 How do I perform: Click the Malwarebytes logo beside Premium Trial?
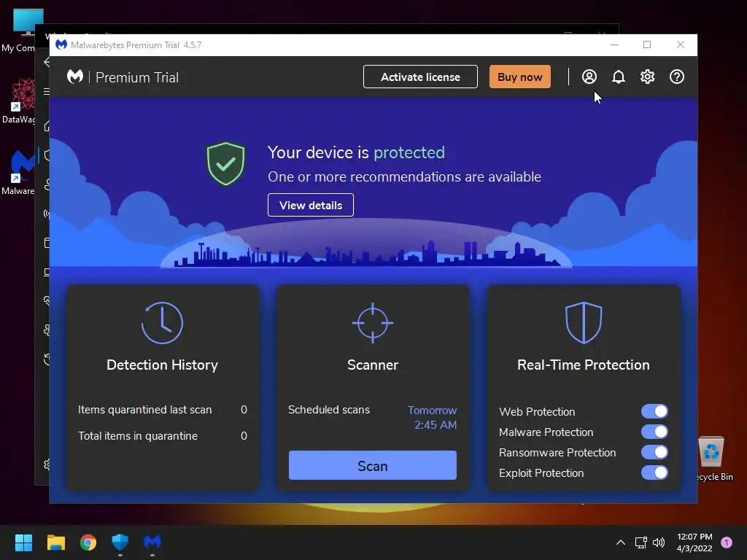[x=75, y=77]
